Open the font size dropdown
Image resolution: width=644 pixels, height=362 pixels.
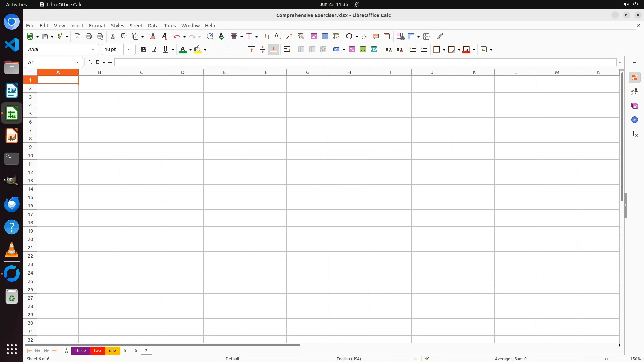click(x=129, y=50)
